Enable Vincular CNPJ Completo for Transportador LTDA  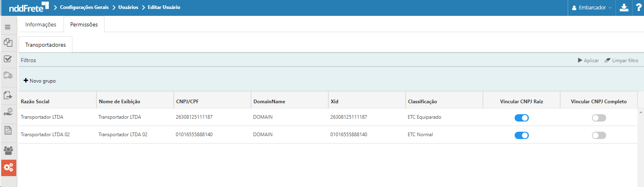(599, 118)
